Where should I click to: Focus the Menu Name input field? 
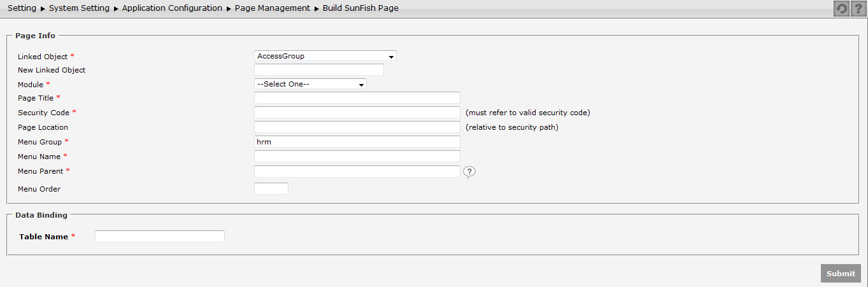357,157
